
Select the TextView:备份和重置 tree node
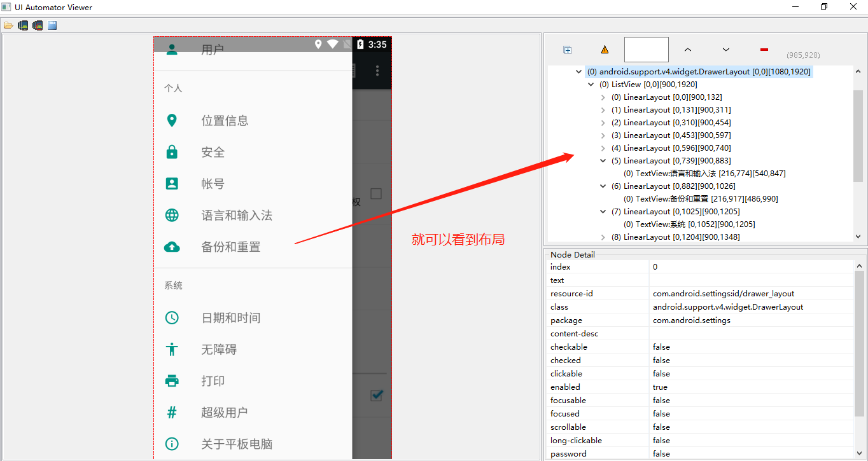(x=701, y=198)
